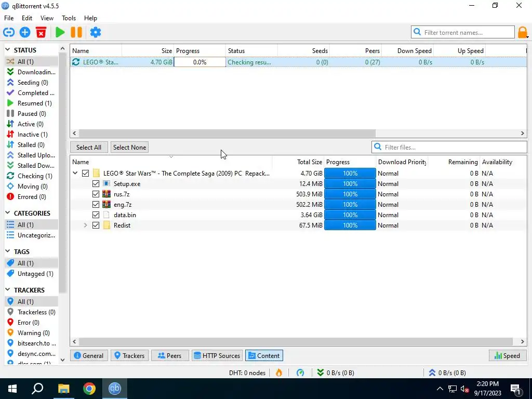Screen dimensions: 532x399
Task: Click the orange lock icon in the toolbar
Action: click(523, 32)
